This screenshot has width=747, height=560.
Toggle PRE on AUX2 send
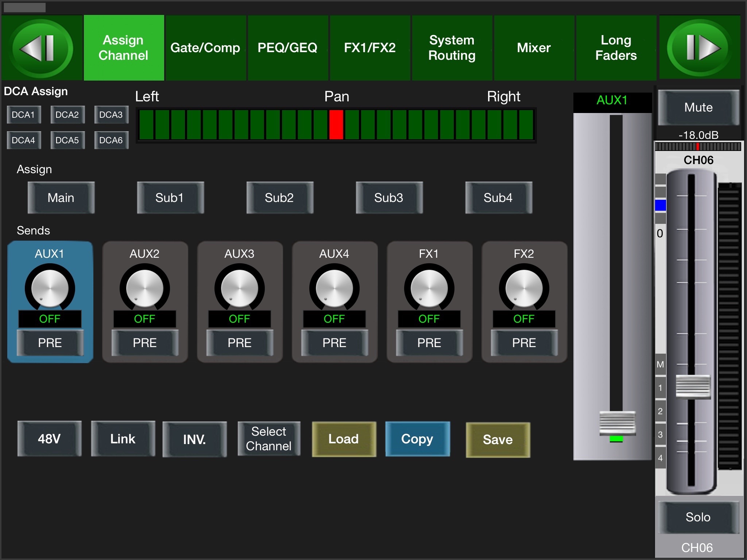click(x=145, y=343)
